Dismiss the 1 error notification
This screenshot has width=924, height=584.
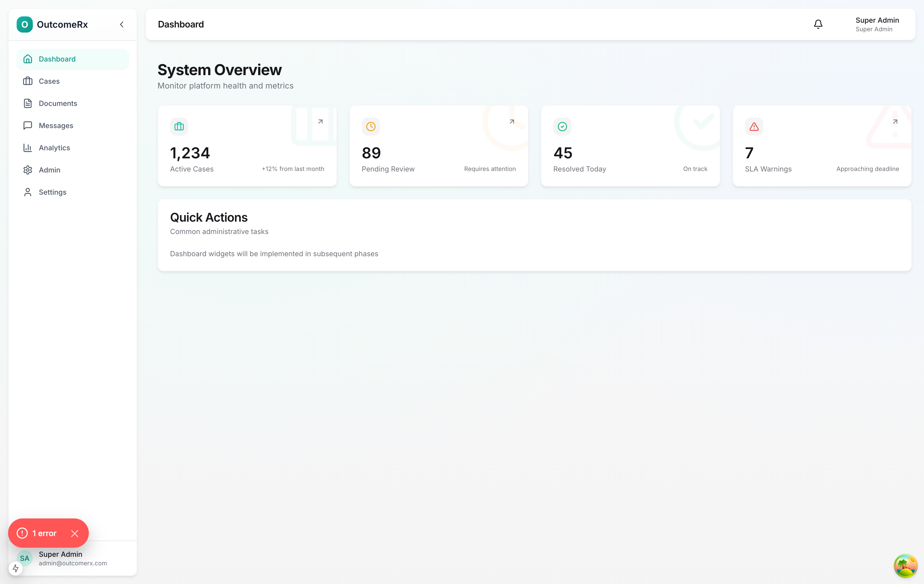(75, 533)
